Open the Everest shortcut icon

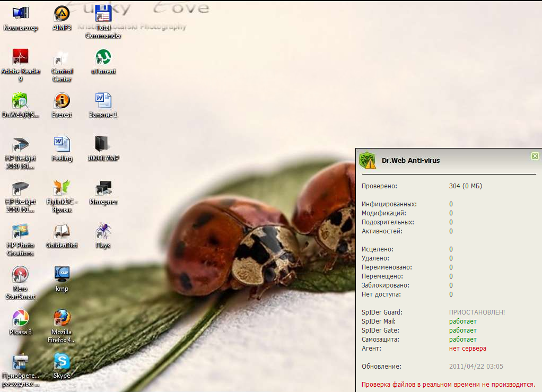(x=62, y=100)
